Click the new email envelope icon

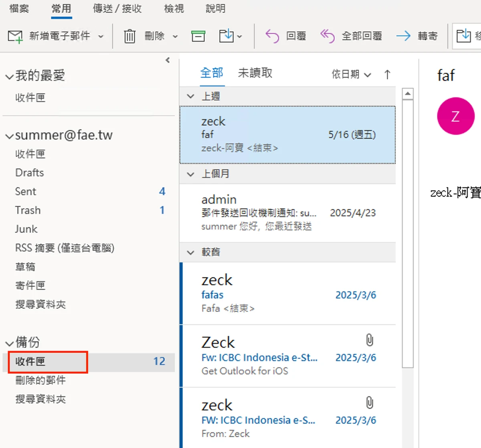coord(16,36)
